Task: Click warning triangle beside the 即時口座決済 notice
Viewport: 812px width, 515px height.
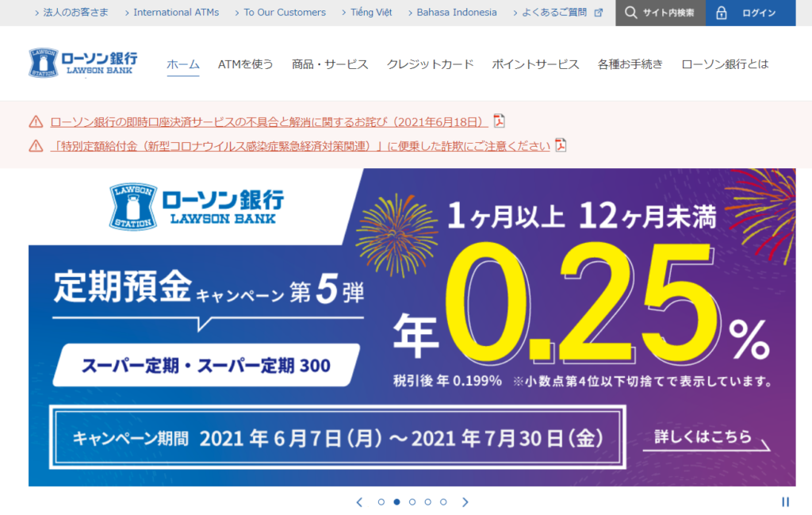Action: pos(36,121)
